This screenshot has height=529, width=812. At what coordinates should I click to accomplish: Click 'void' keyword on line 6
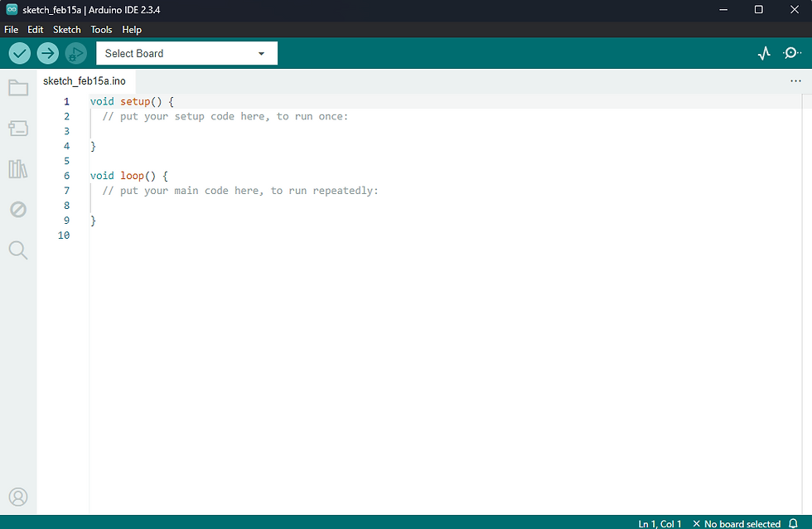point(102,176)
